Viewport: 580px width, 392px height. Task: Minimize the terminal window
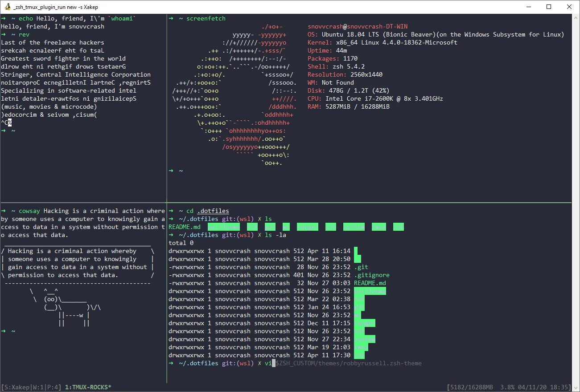point(528,7)
